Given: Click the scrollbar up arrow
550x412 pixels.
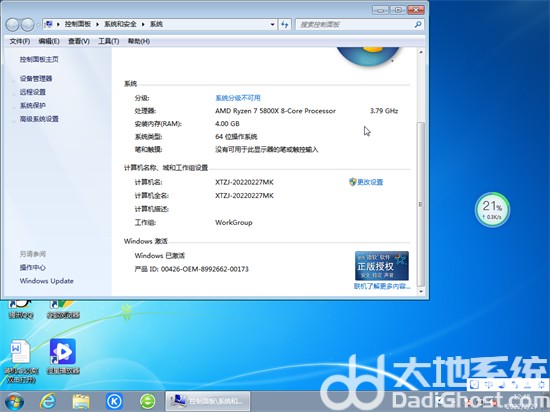Looking at the screenshot, I should [x=421, y=52].
